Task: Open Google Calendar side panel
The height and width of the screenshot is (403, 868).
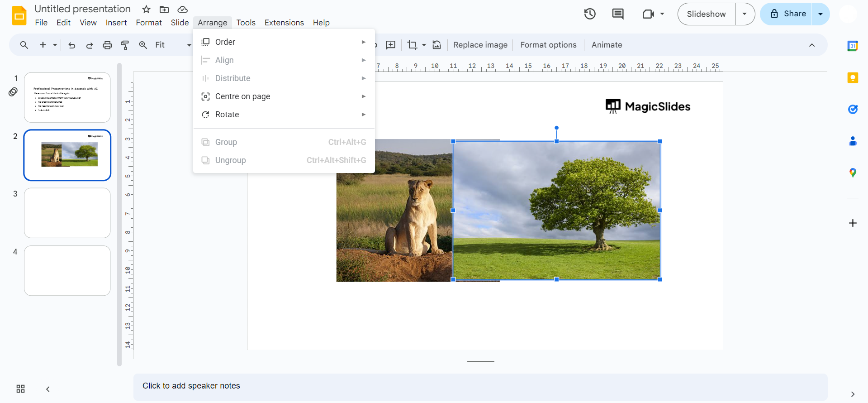Action: (x=853, y=46)
